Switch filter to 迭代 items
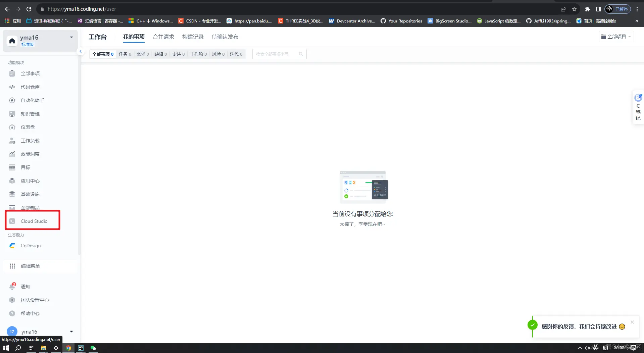The image size is (644, 353). [236, 54]
